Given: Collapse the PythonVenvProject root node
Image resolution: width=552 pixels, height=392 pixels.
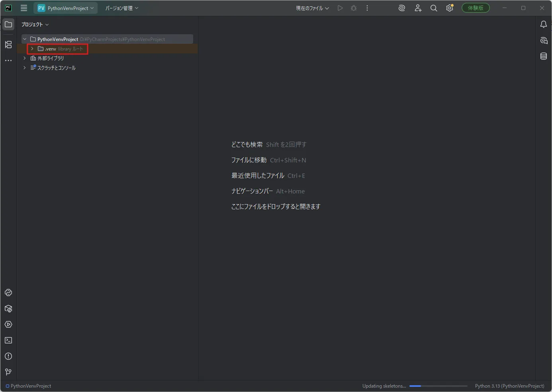Looking at the screenshot, I should click(x=25, y=39).
